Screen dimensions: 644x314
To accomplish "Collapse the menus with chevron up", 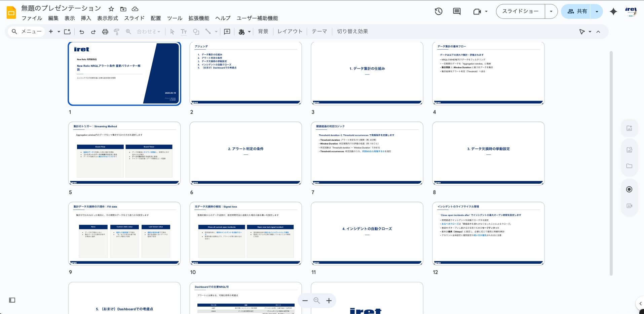I will (598, 32).
